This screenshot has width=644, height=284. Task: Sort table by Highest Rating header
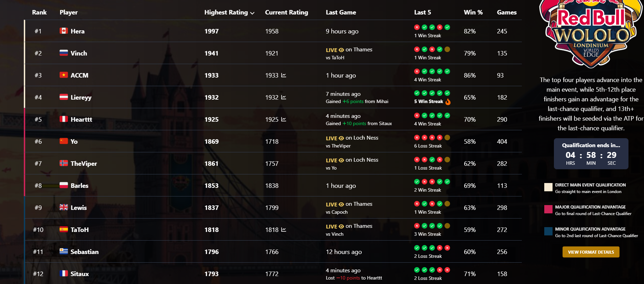tap(226, 12)
